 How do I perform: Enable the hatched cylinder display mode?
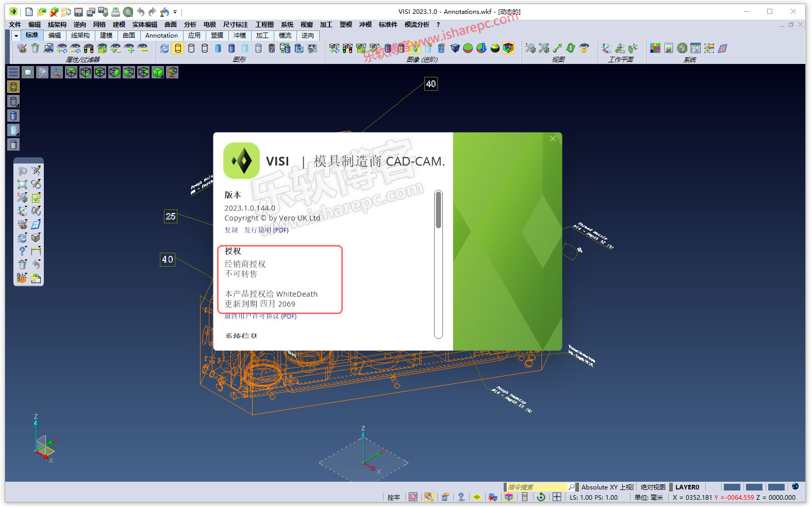coord(272,48)
